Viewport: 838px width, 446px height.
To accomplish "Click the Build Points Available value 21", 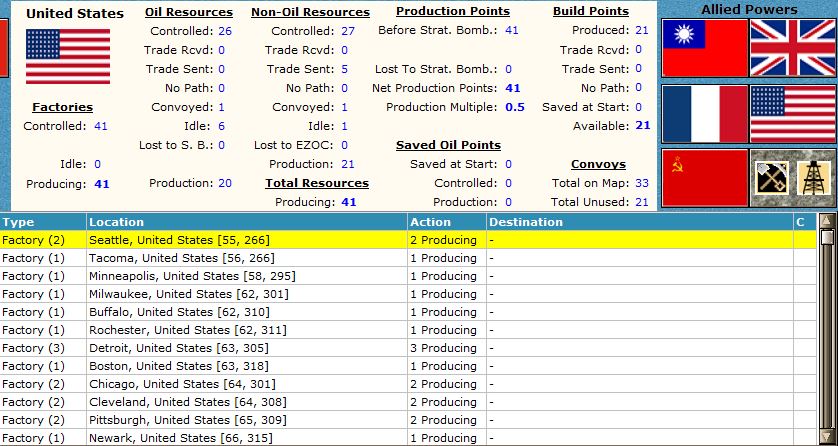I will point(642,126).
